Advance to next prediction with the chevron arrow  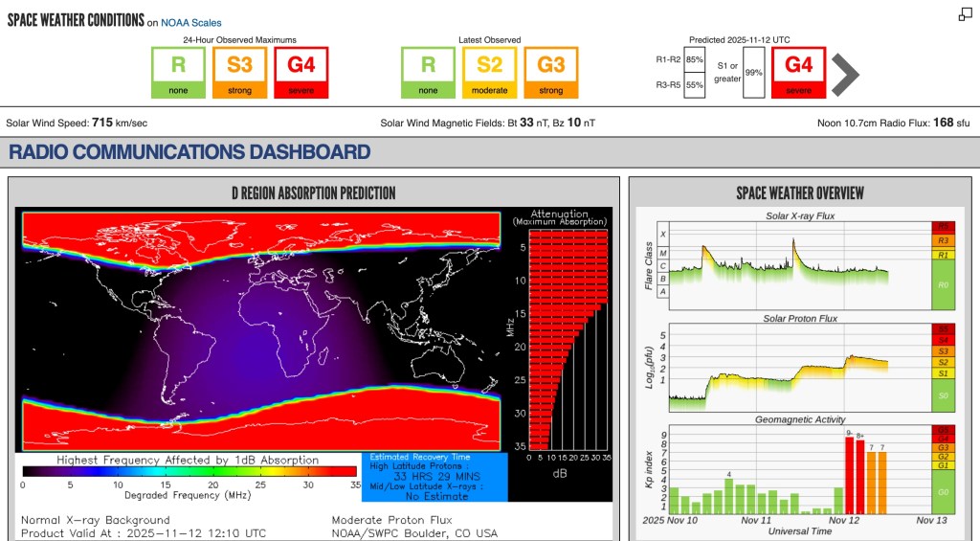pyautogui.click(x=844, y=75)
